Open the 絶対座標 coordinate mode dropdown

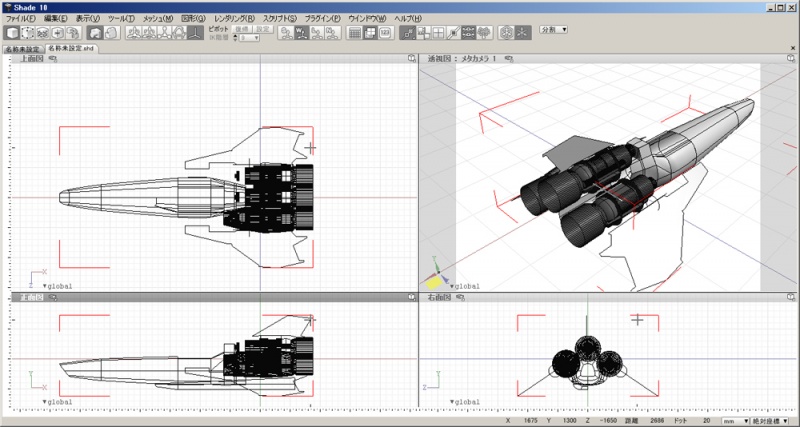point(769,421)
